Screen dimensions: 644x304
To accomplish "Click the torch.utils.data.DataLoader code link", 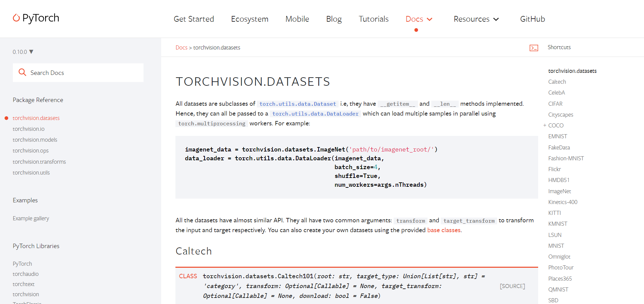I will 315,114.
